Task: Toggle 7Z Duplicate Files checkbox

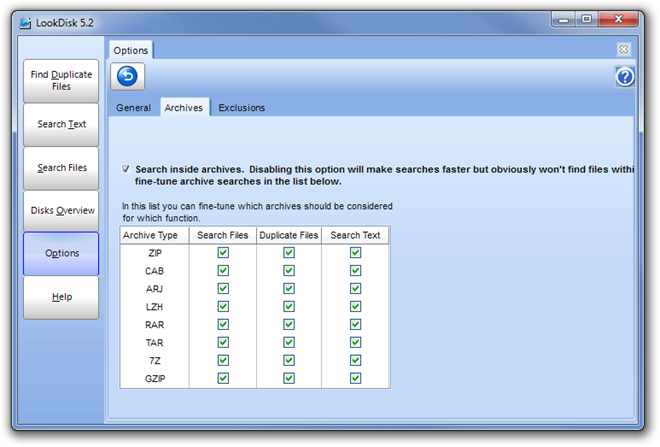Action: (289, 361)
